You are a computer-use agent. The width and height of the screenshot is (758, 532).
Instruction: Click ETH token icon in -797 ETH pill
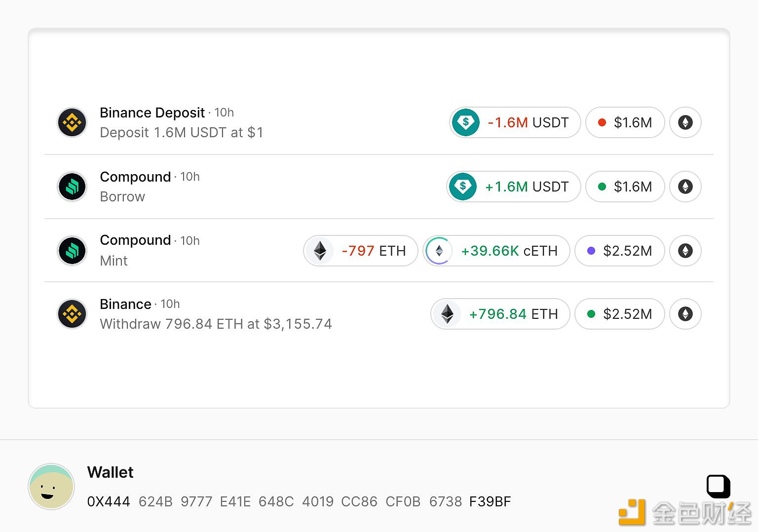point(320,251)
